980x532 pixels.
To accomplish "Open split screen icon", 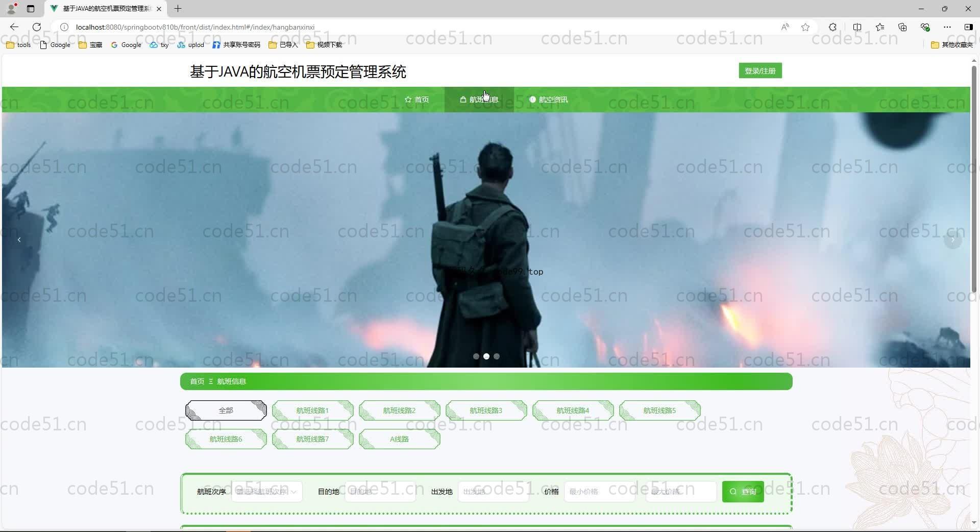I will pos(857,27).
